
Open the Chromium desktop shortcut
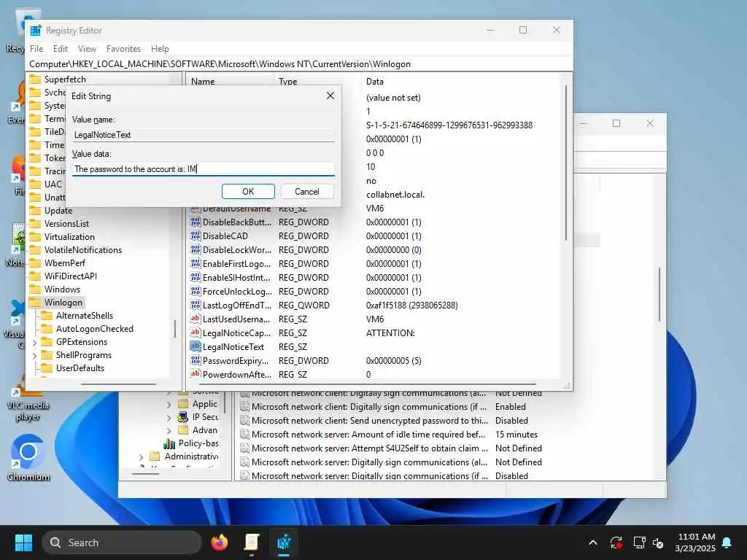[x=28, y=456]
